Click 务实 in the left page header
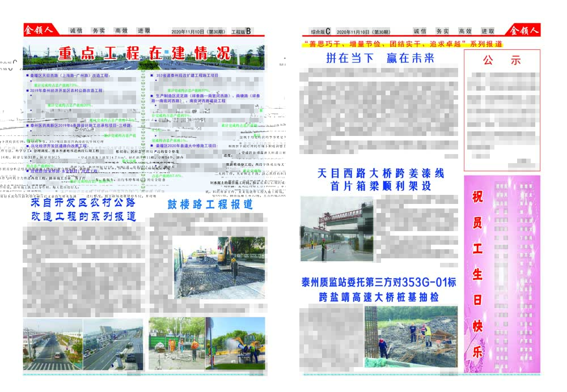 point(99,31)
